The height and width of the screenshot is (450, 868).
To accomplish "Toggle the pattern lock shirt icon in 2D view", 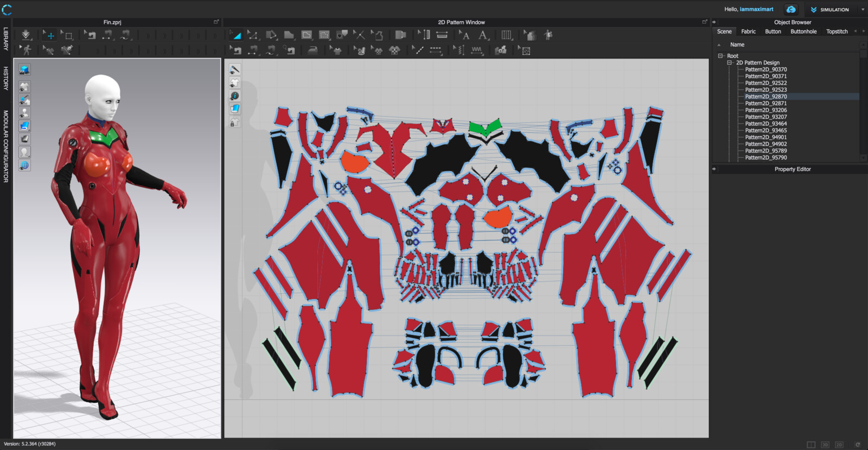I will (x=234, y=123).
